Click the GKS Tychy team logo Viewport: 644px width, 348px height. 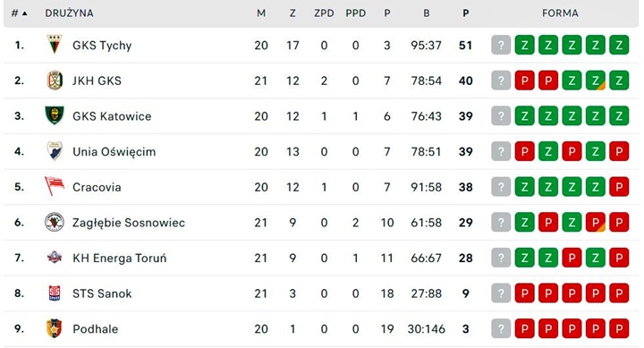click(55, 45)
